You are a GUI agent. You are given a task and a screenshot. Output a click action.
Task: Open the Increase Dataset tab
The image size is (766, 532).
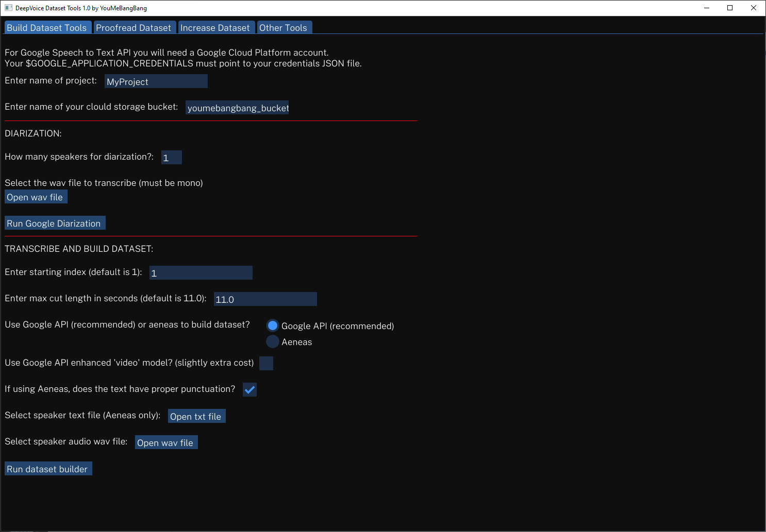pyautogui.click(x=216, y=27)
